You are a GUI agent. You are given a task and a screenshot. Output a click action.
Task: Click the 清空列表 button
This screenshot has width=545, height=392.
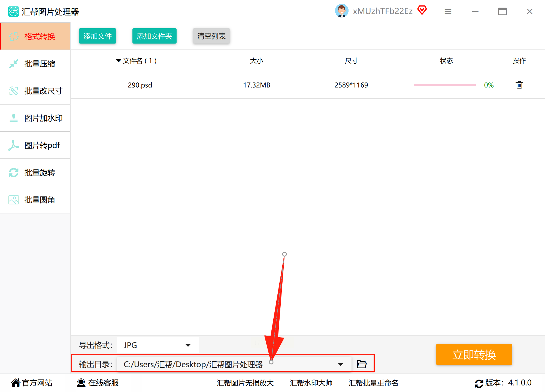211,36
